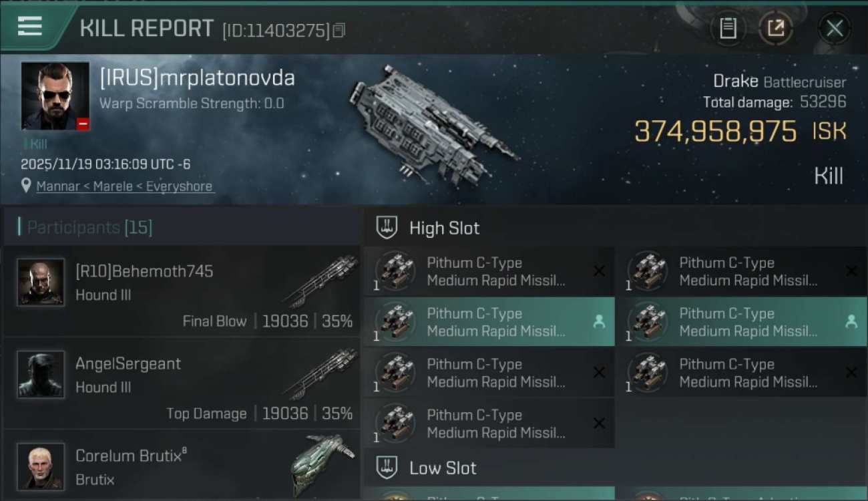Open the clipboard notes icon
868x501 pixels.
[x=728, y=28]
